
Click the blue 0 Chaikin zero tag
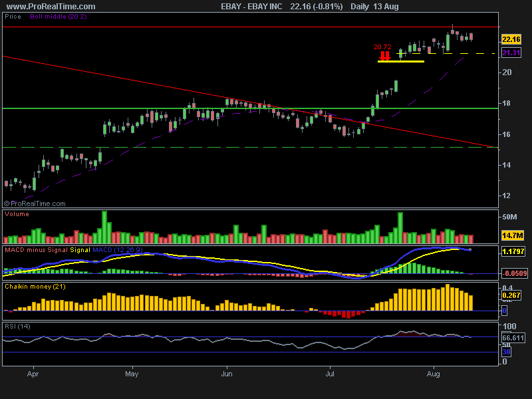coord(505,311)
